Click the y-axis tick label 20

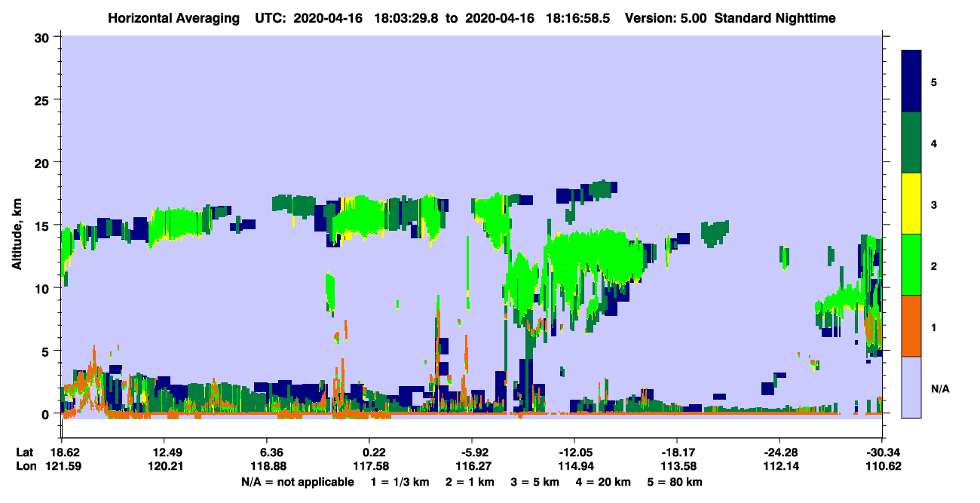coord(43,163)
